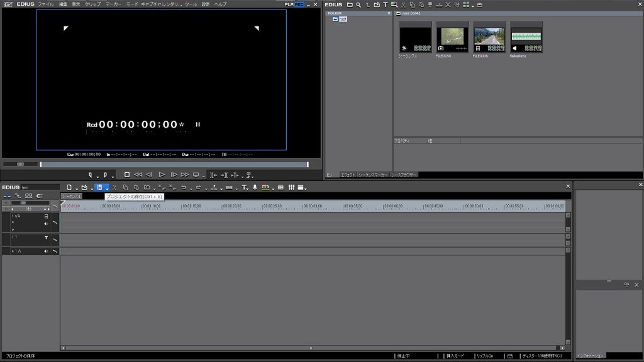Screen dimensions: 644x362
Task: Open the Marker menu
Action: [113, 4]
